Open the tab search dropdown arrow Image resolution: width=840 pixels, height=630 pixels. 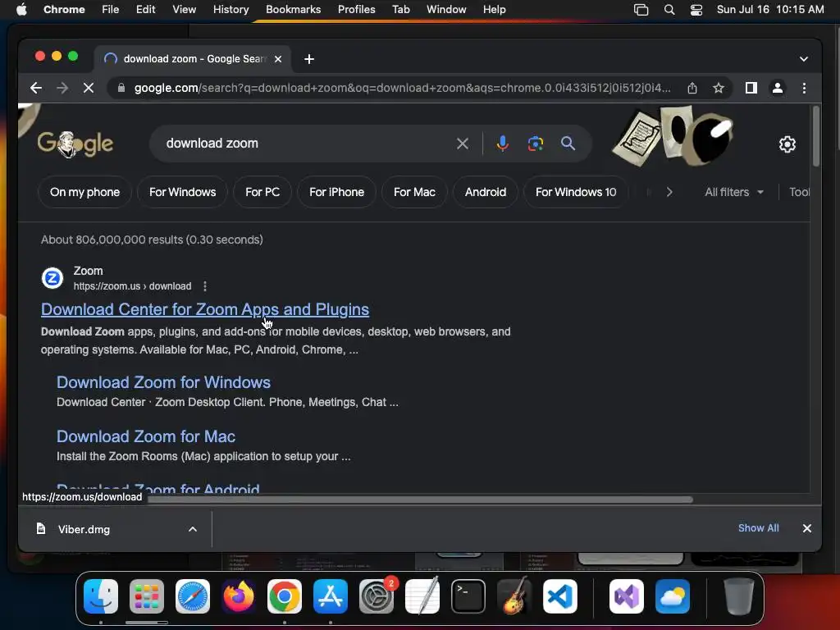click(x=804, y=59)
